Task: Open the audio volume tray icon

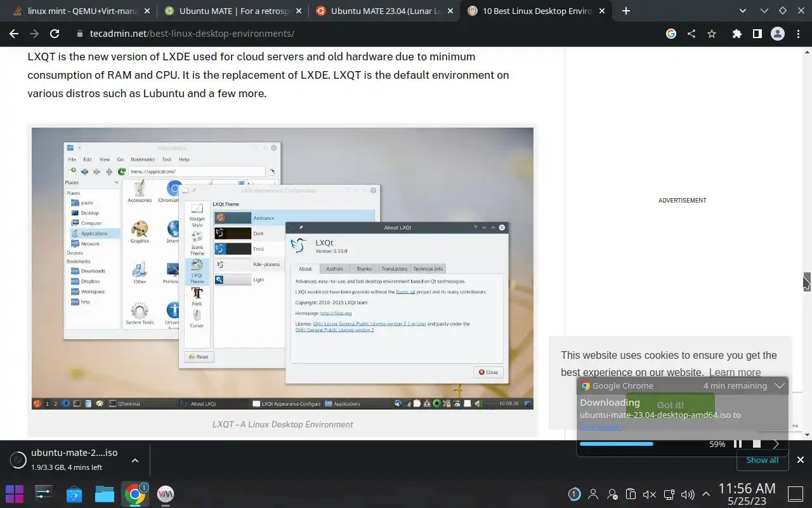Action: click(687, 493)
